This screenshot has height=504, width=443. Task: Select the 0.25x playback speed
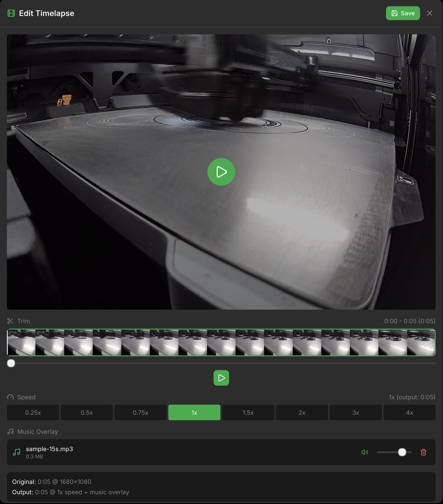(x=33, y=412)
